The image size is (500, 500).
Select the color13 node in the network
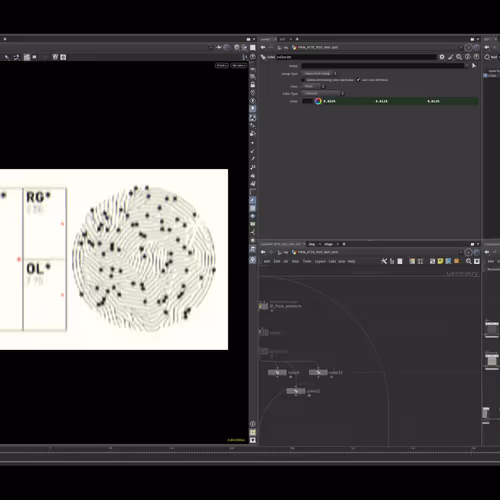318,372
